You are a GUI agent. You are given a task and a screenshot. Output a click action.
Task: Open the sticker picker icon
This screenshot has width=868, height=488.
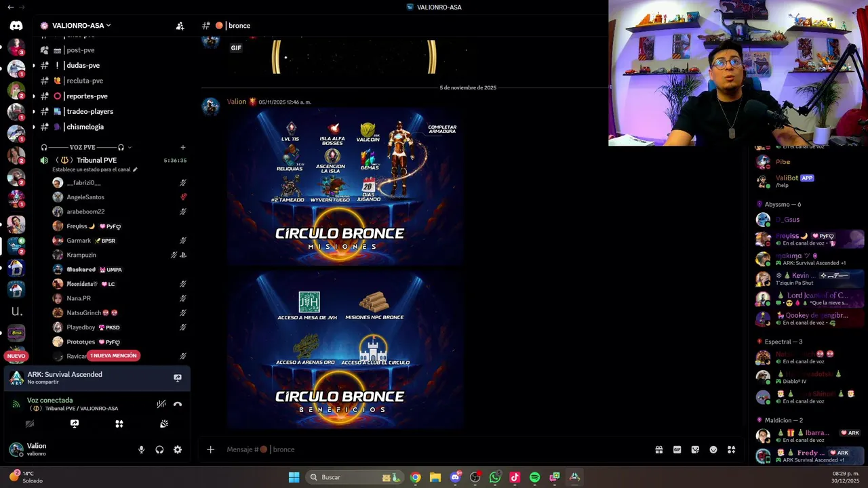[695, 449]
